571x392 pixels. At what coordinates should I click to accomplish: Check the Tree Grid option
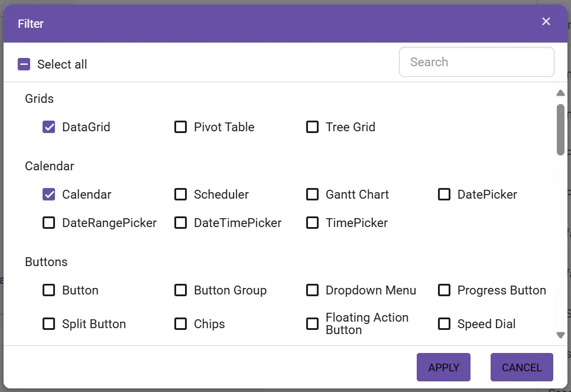pos(312,127)
